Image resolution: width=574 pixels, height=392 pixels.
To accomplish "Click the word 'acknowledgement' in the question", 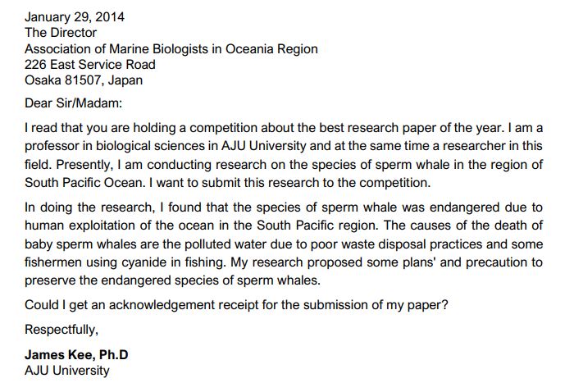I will tap(162, 305).
